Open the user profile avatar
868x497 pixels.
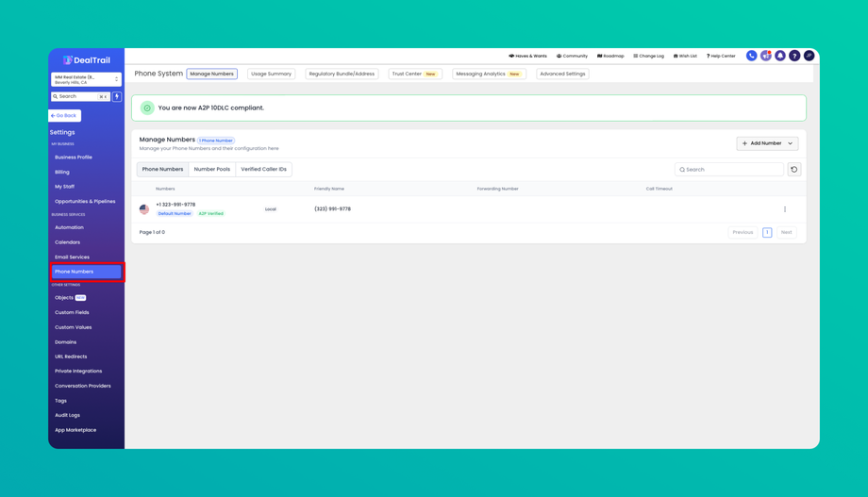pyautogui.click(x=809, y=56)
